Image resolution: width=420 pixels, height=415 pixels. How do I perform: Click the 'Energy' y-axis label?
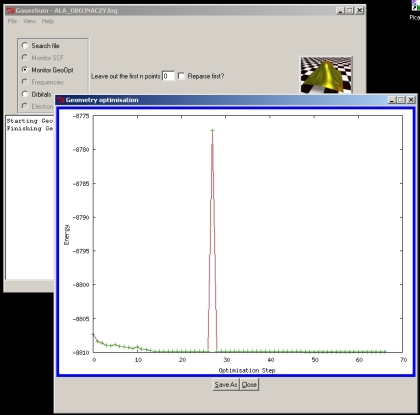pos(67,235)
